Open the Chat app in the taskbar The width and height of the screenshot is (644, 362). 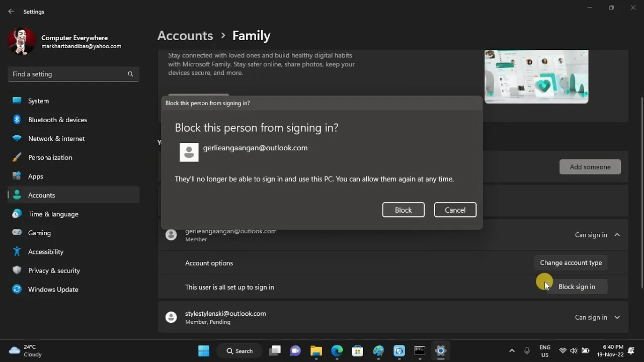click(x=295, y=351)
